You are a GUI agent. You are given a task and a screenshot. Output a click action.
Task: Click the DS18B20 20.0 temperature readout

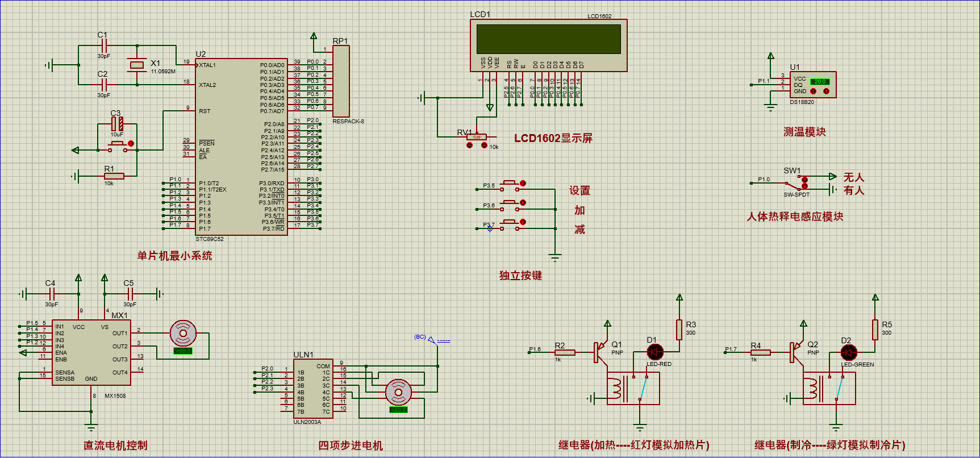tap(820, 81)
